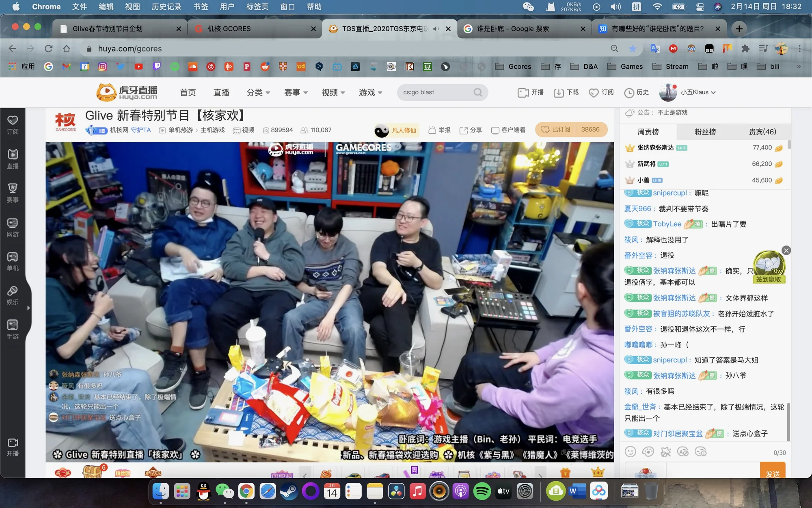Viewport: 812px width, 508px height.
Task: Toggle the chat message settings icon
Action: (701, 452)
